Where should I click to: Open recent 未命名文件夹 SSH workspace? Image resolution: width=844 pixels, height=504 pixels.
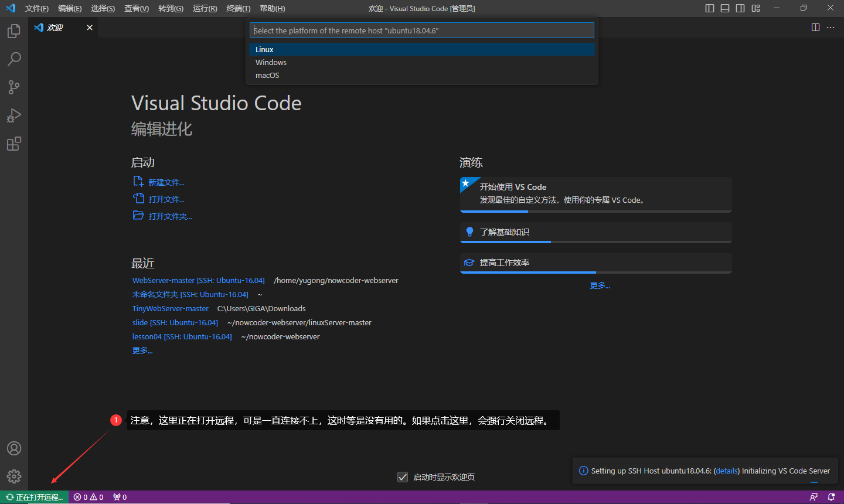[x=190, y=295]
